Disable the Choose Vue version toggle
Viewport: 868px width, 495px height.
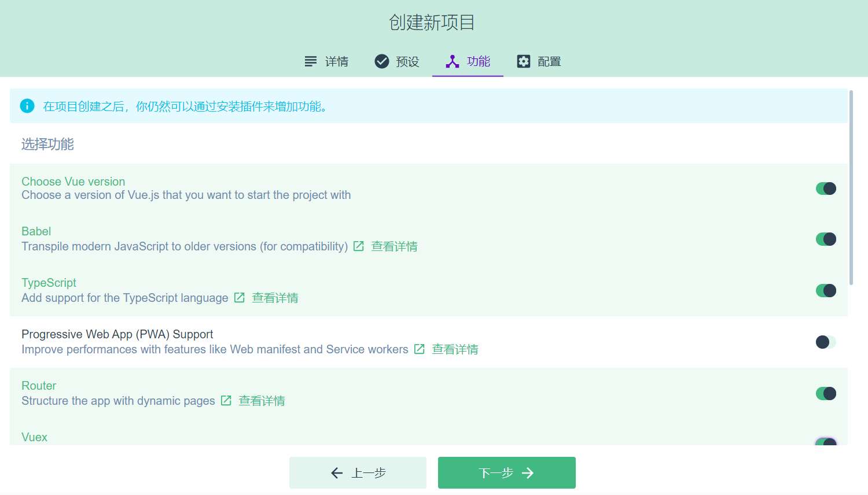[826, 189]
